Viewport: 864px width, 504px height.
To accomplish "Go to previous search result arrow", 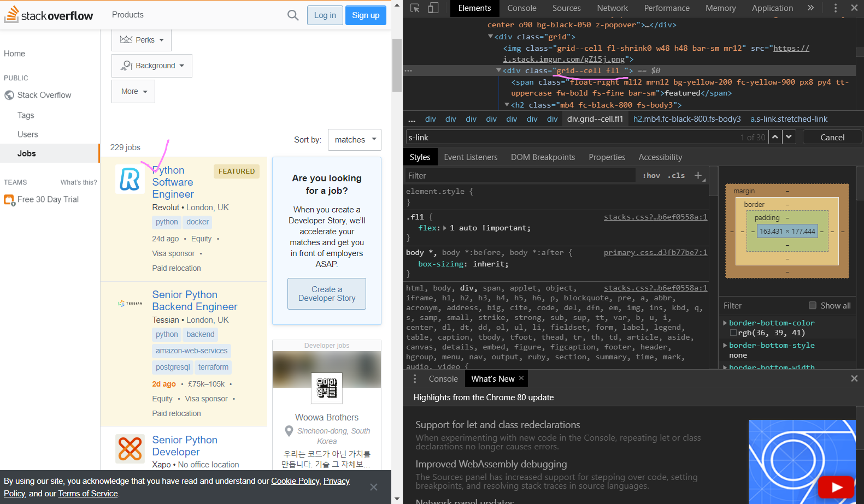I will [x=775, y=137].
